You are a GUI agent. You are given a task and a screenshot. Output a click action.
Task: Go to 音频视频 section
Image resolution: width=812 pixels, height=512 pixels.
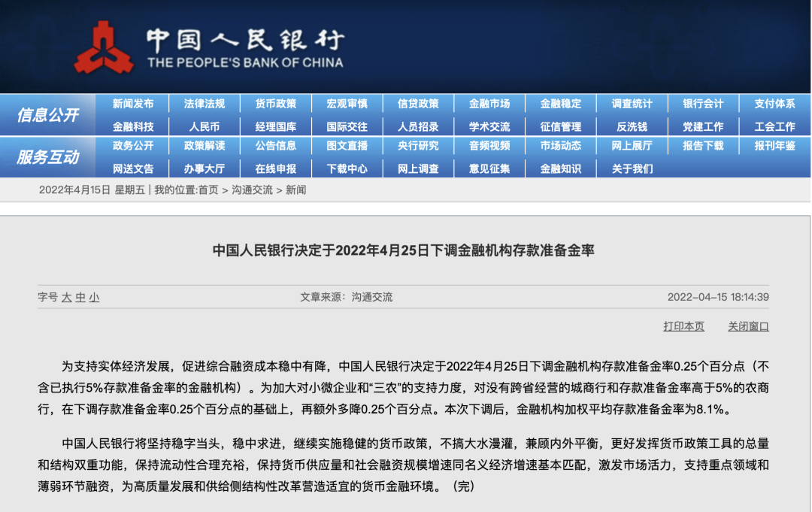(x=489, y=146)
